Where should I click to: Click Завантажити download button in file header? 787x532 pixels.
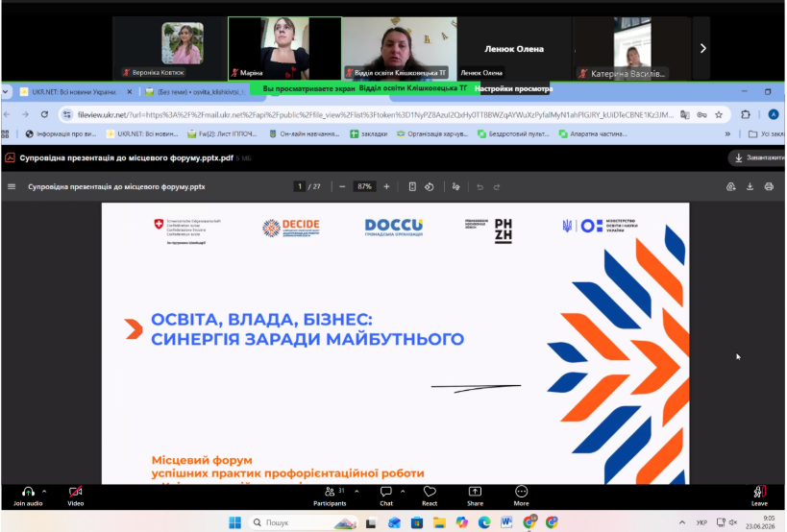pyautogui.click(x=757, y=157)
